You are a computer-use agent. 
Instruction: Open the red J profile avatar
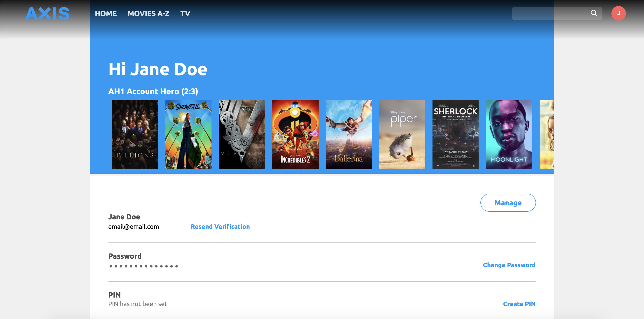tap(618, 13)
